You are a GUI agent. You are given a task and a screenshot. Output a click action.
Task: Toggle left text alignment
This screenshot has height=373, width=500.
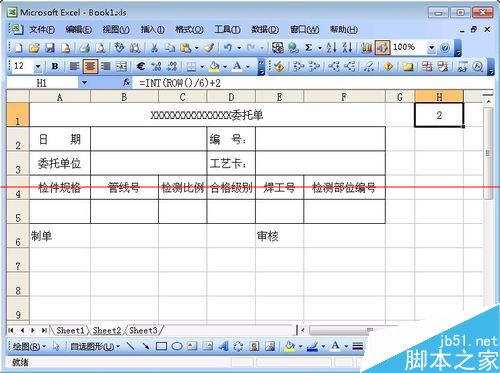[x=74, y=66]
